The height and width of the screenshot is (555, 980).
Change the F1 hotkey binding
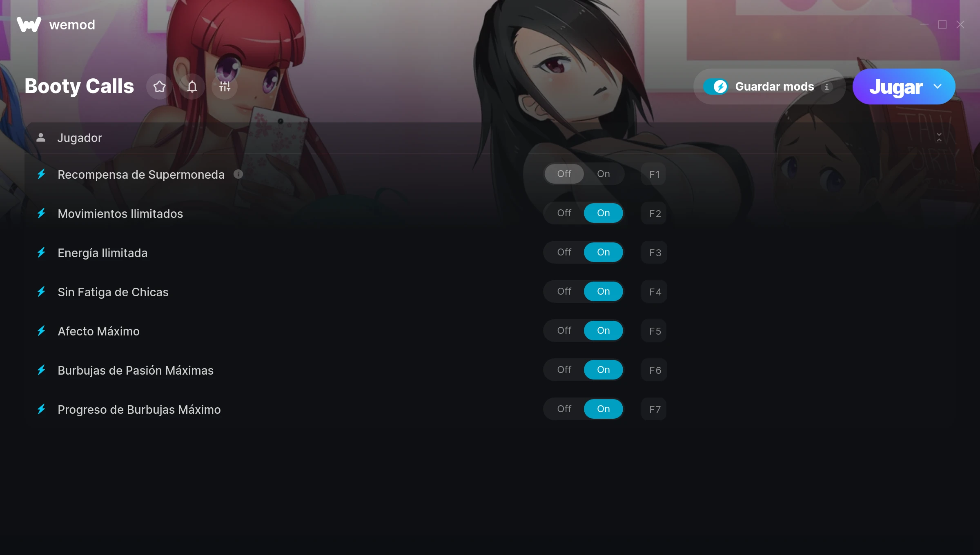[654, 174]
